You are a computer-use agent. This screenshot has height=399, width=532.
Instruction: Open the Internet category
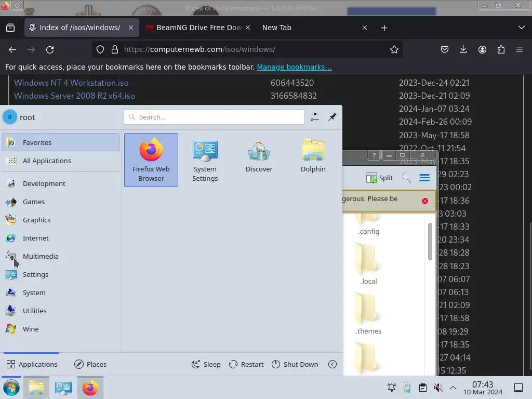(x=61, y=238)
